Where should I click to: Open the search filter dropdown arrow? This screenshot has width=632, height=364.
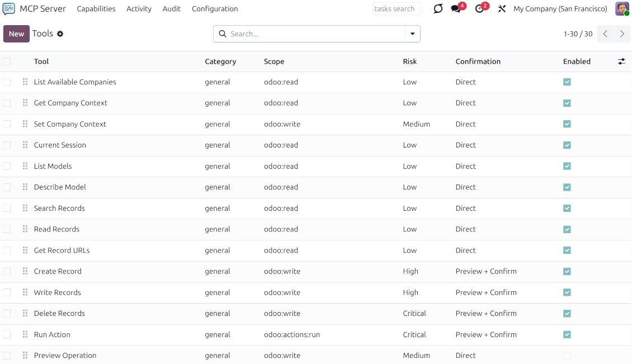pyautogui.click(x=412, y=34)
